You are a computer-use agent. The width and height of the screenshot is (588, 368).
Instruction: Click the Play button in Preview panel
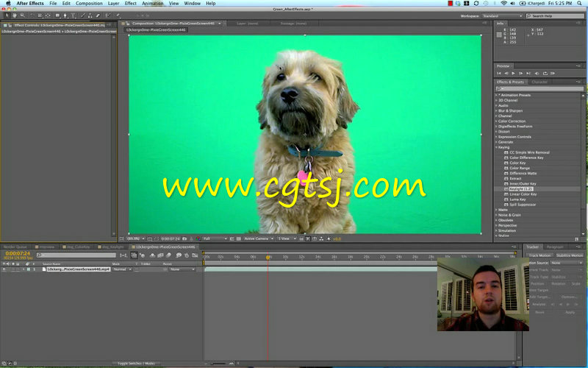pyautogui.click(x=513, y=73)
